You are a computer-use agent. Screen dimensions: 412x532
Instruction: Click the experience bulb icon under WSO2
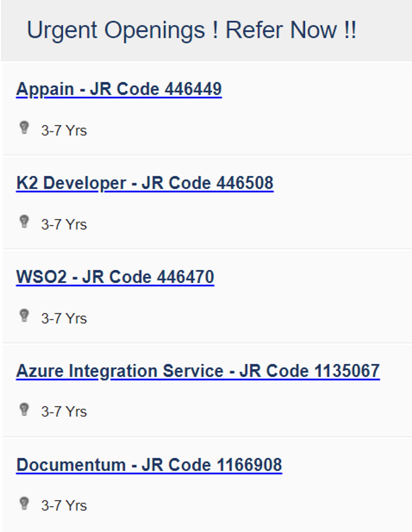[24, 316]
